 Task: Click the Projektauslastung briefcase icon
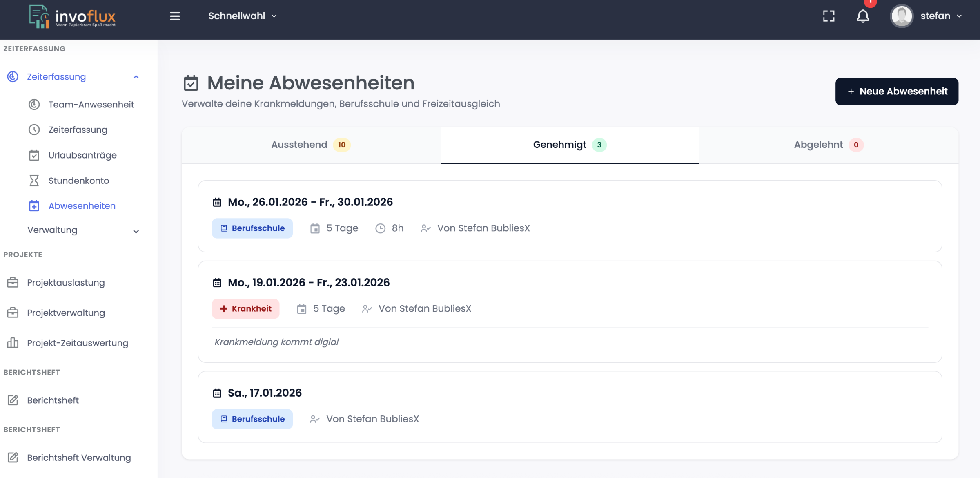click(13, 282)
